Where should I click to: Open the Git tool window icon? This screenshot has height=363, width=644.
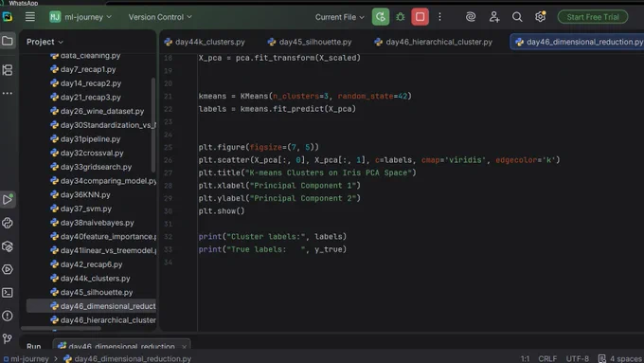[x=8, y=338]
